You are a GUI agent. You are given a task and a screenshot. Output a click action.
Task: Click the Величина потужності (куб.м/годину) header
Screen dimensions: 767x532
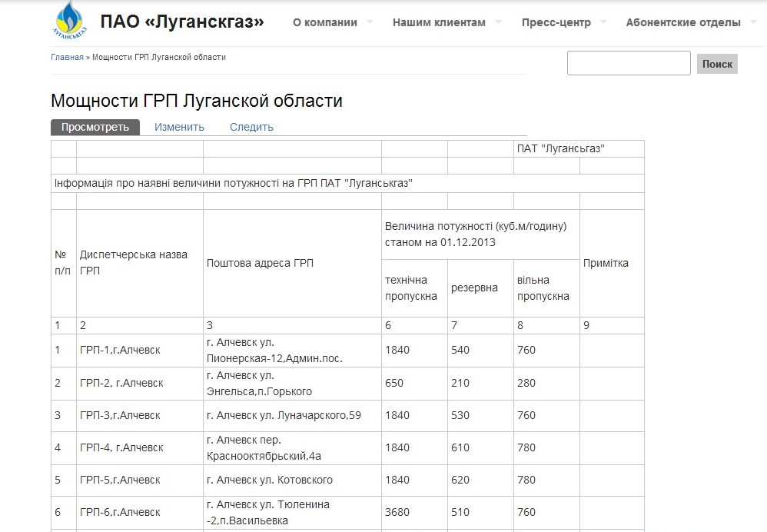[480, 234]
